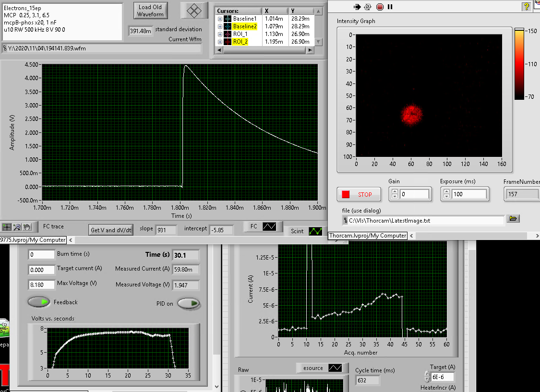Expand the ROI_2 cursor entry
The image size is (540, 392).
click(x=220, y=42)
